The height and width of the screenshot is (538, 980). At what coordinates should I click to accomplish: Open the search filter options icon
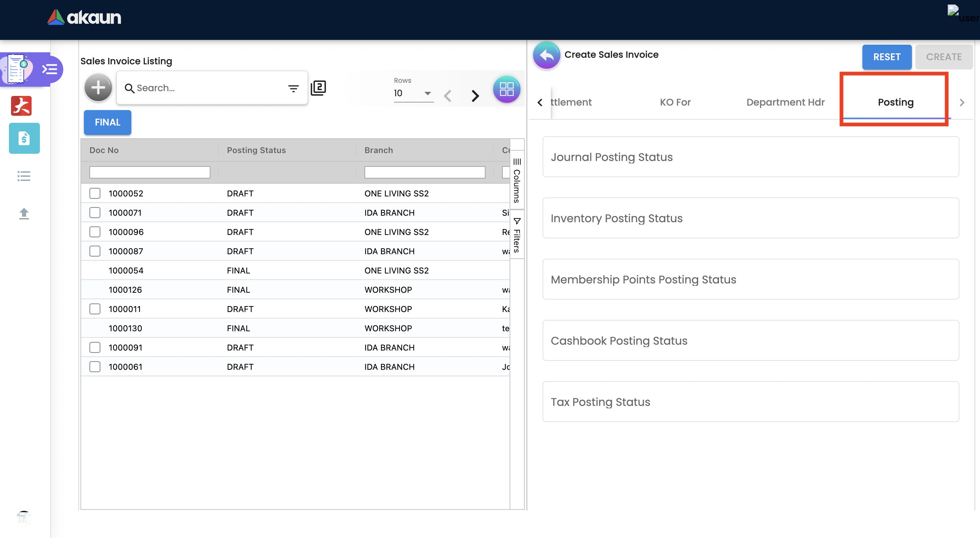293,89
